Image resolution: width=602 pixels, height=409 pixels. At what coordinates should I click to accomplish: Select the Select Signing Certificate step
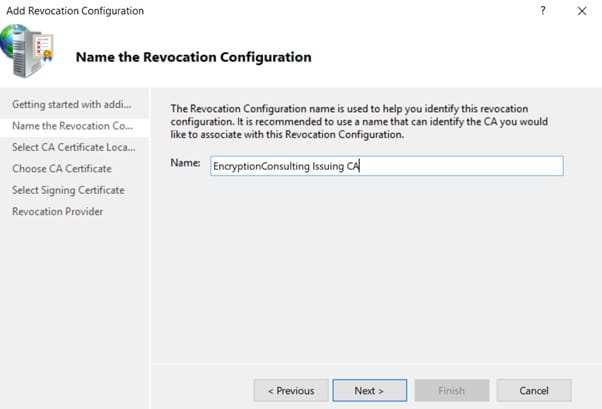click(68, 190)
